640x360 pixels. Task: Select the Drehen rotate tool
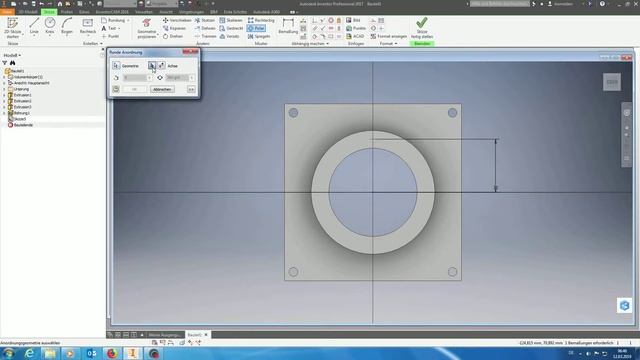pos(173,36)
